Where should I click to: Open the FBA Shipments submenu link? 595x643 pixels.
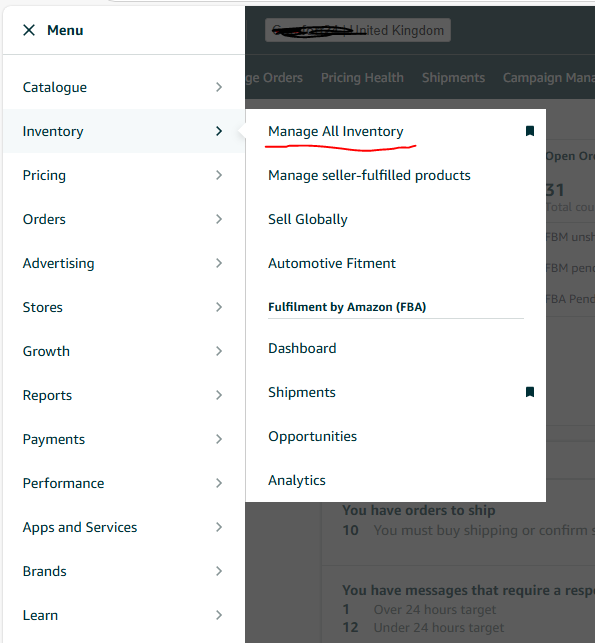pyautogui.click(x=302, y=392)
